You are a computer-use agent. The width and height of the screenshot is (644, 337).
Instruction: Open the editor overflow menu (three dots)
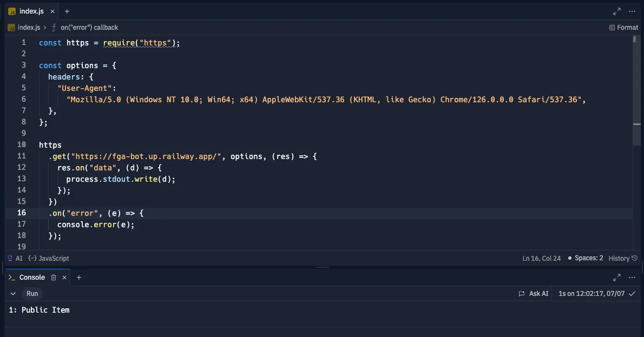[632, 11]
